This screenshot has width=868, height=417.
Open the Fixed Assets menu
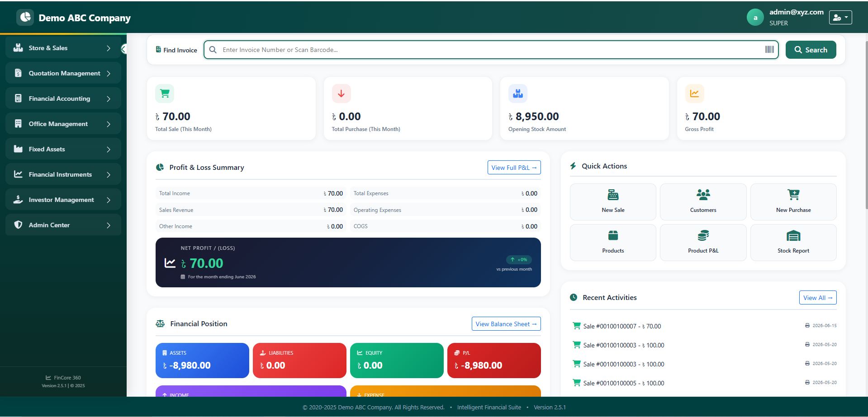pyautogui.click(x=63, y=149)
